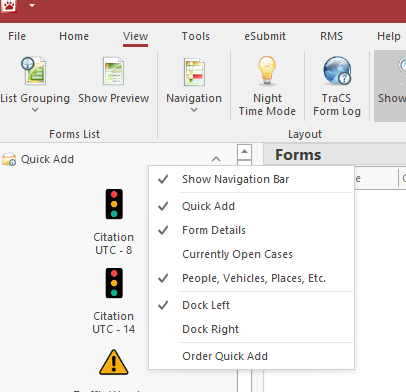
Task: Toggle Show Navigation Bar option
Action: pyautogui.click(x=251, y=179)
